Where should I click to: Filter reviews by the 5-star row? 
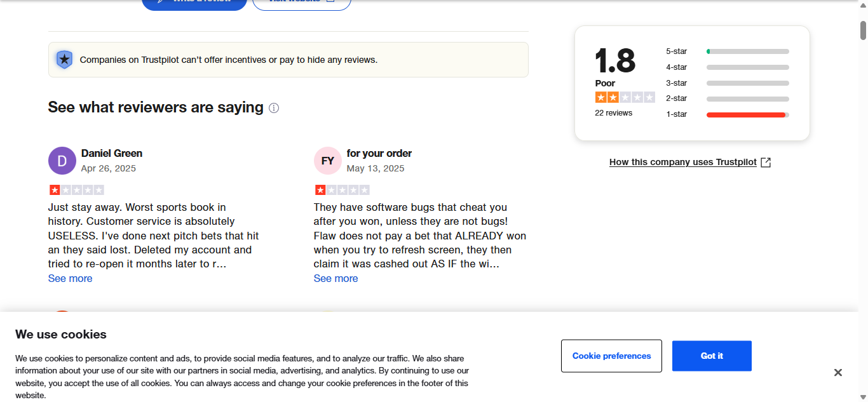click(728, 51)
